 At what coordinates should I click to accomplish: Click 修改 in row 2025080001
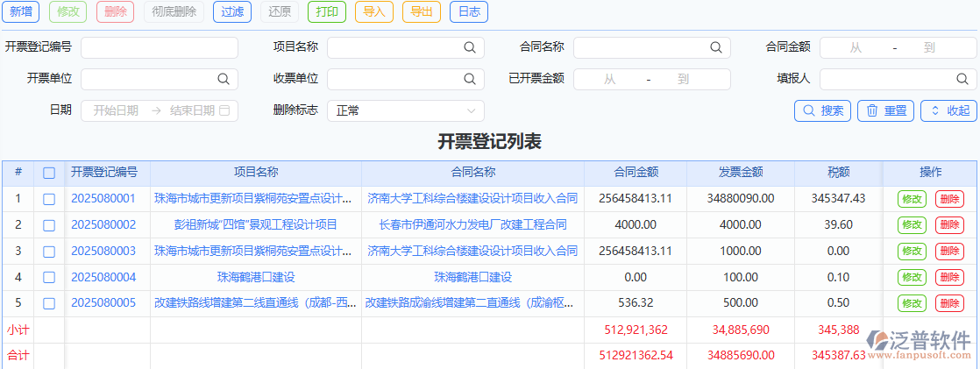[912, 199]
